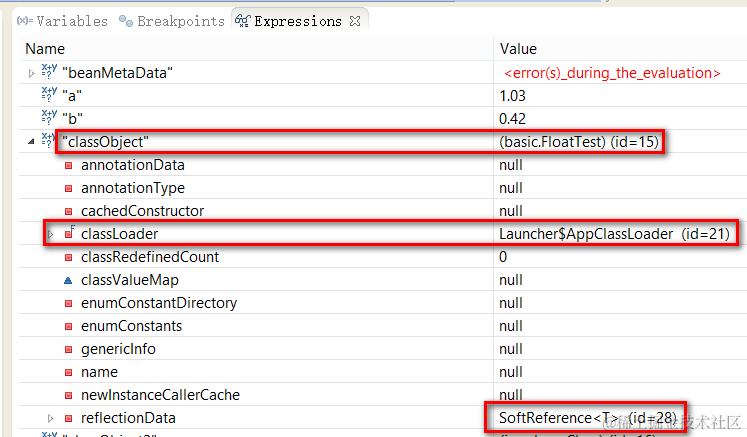The image size is (747, 437).
Task: Select the "classObject" expression row
Action: pos(383,142)
